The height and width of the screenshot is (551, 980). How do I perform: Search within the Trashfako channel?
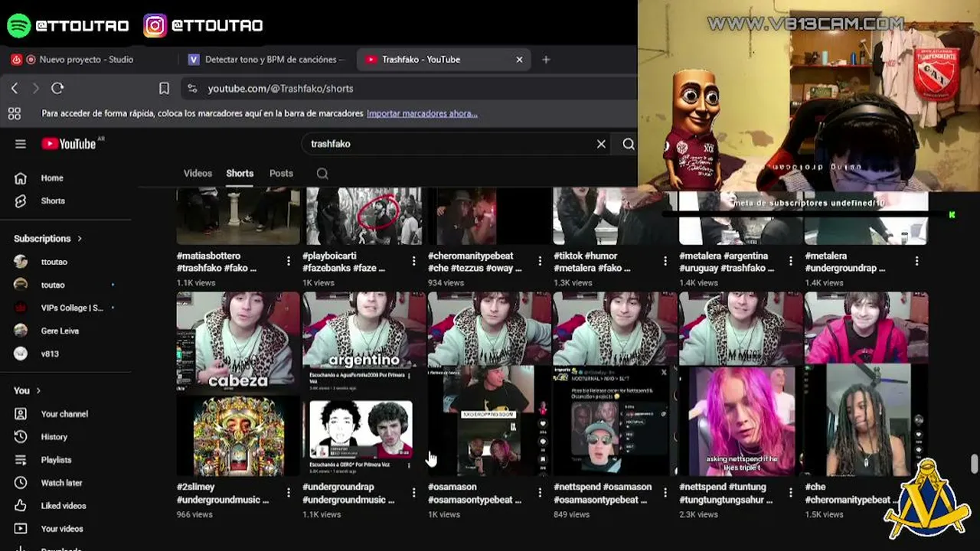click(x=322, y=174)
